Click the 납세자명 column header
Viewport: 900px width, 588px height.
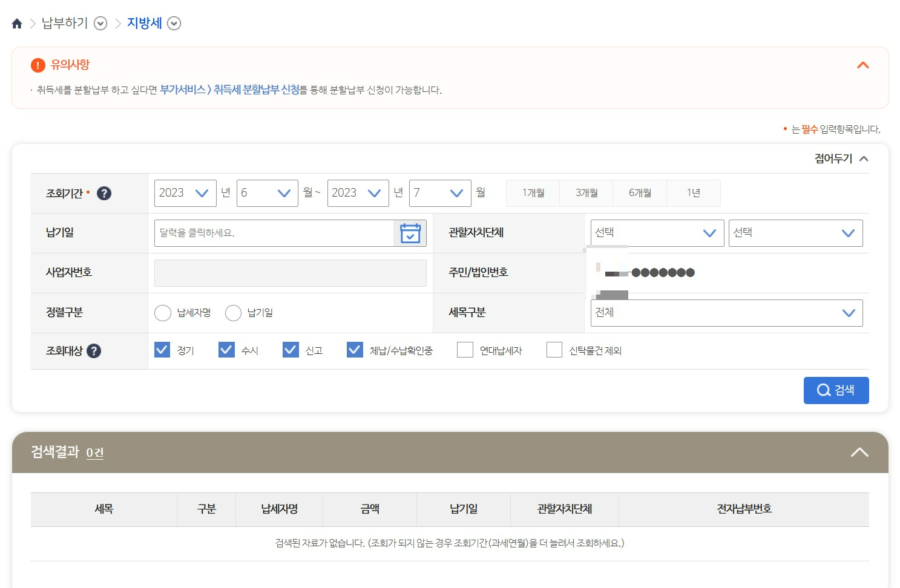(x=280, y=509)
